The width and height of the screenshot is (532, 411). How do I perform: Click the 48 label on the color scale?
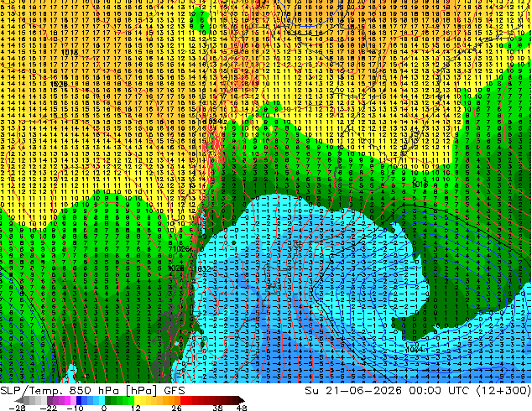[x=242, y=408]
